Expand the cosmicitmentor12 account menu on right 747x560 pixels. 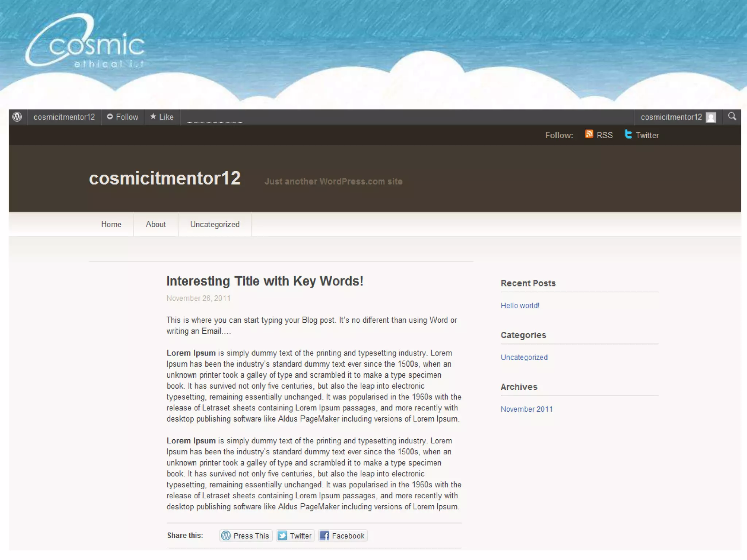click(671, 117)
